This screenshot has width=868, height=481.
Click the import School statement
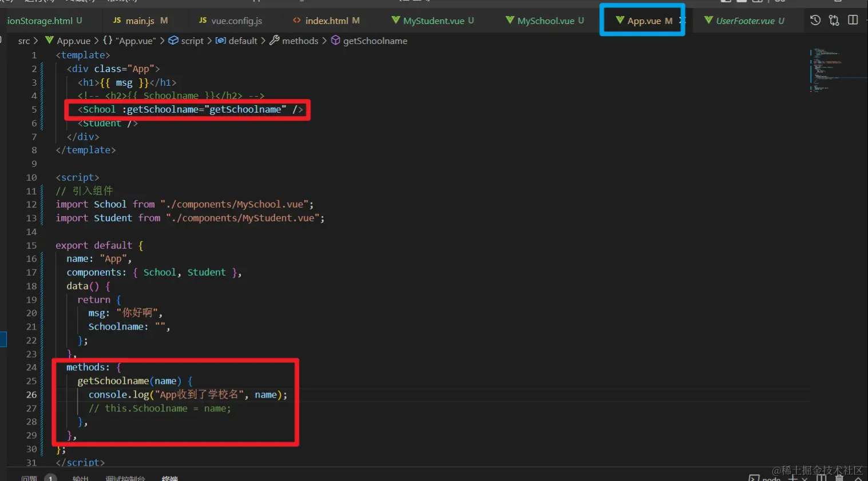(x=184, y=204)
